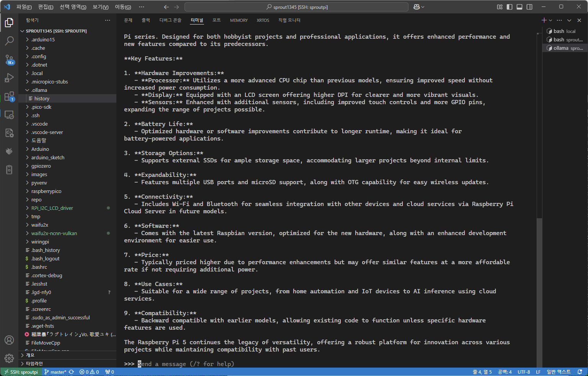The height and width of the screenshot is (376, 588).
Task: Expand the 개요 outline section
Action: (67, 355)
